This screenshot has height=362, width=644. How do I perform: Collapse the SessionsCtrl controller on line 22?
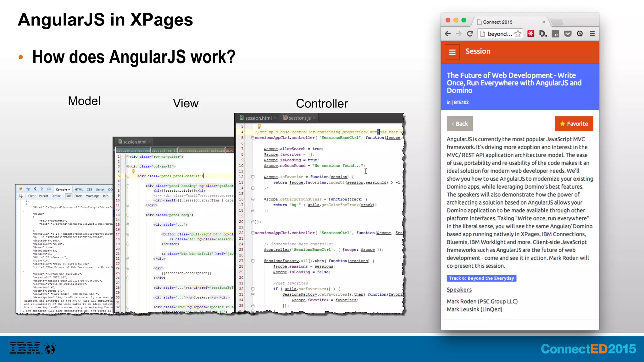click(x=253, y=233)
